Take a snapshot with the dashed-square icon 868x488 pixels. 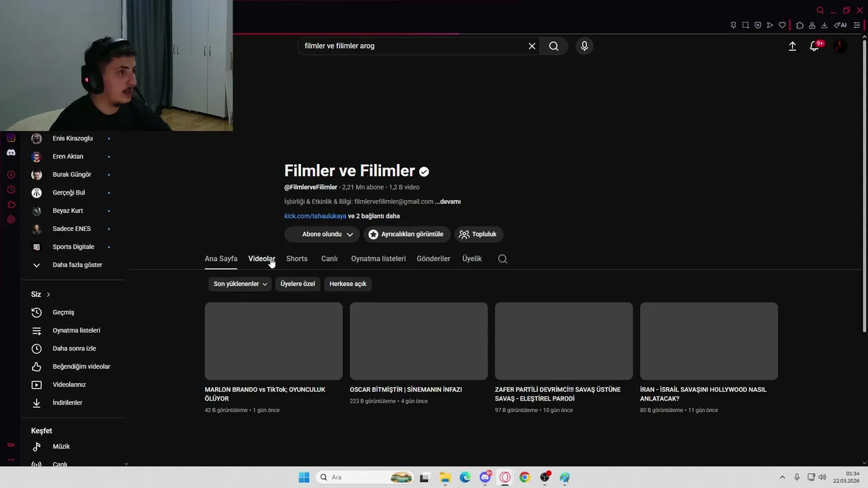pyautogui.click(x=745, y=25)
